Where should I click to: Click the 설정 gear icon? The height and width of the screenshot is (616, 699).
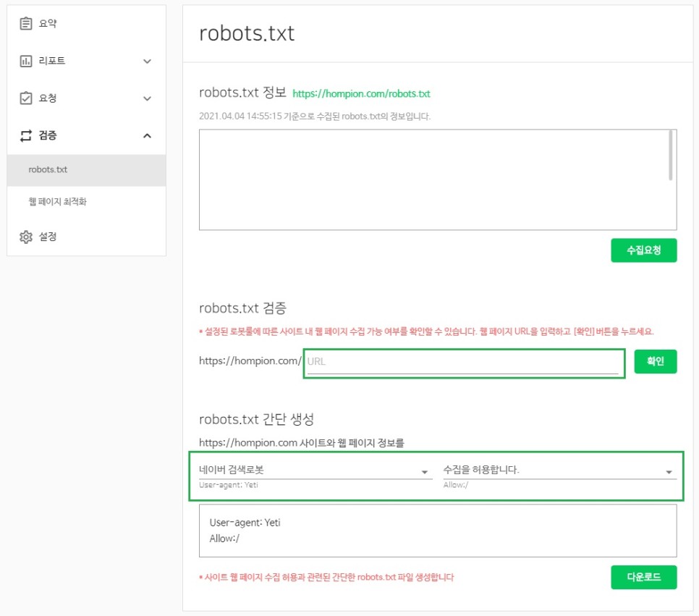[x=26, y=237]
